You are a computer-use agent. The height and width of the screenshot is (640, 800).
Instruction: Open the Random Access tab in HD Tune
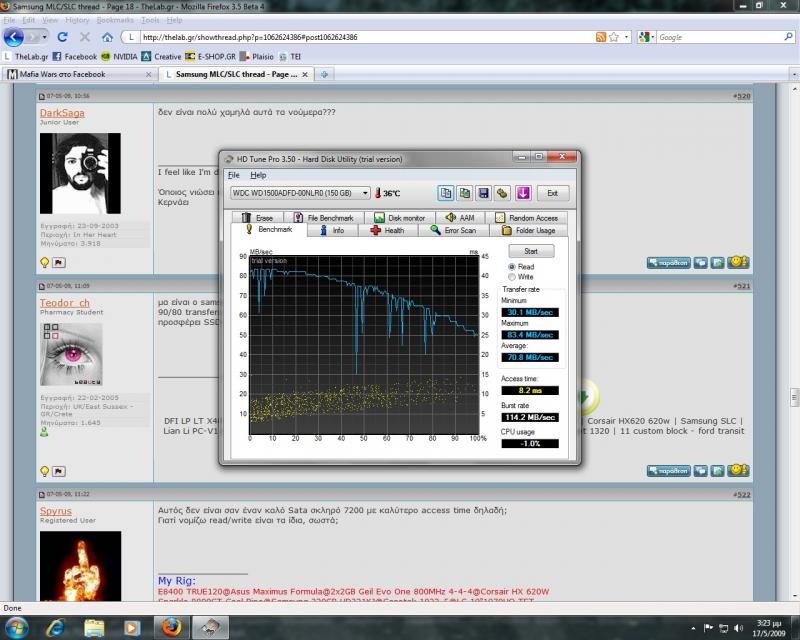click(527, 218)
